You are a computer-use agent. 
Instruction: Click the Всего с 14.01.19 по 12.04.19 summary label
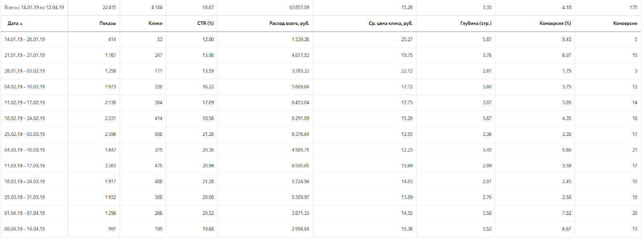point(34,8)
